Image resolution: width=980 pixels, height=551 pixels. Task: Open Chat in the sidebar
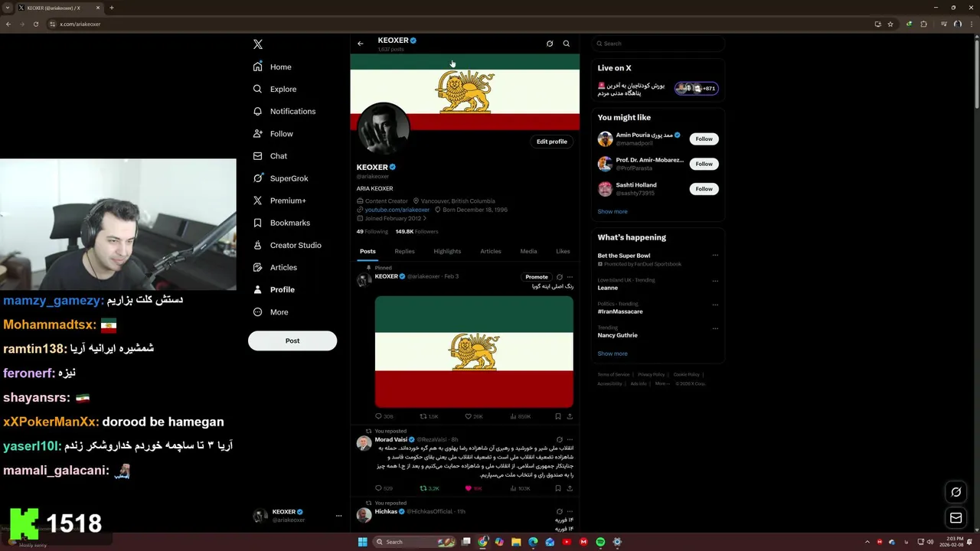[270, 156]
